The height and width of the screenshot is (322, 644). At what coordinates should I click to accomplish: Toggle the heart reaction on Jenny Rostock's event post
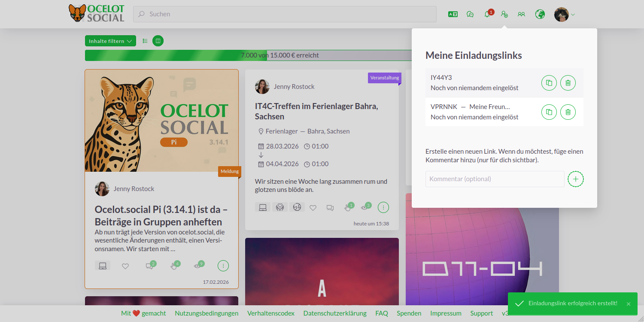point(313,207)
